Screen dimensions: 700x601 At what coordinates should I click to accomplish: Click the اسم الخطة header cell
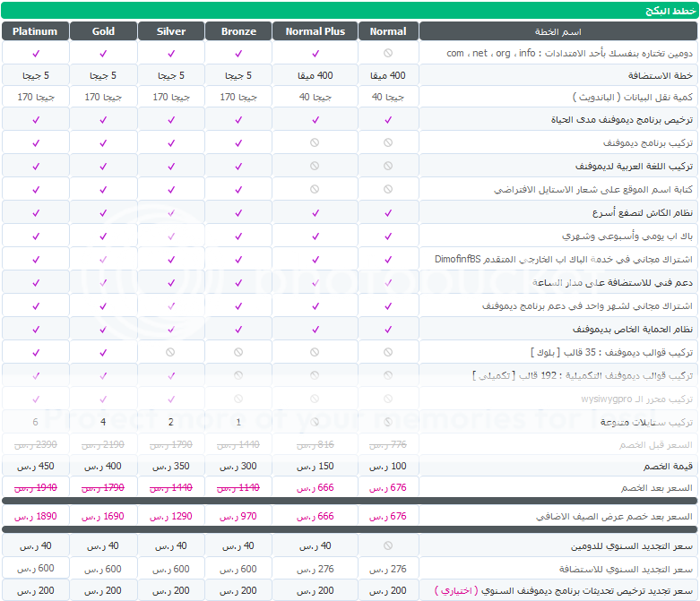click(x=558, y=31)
